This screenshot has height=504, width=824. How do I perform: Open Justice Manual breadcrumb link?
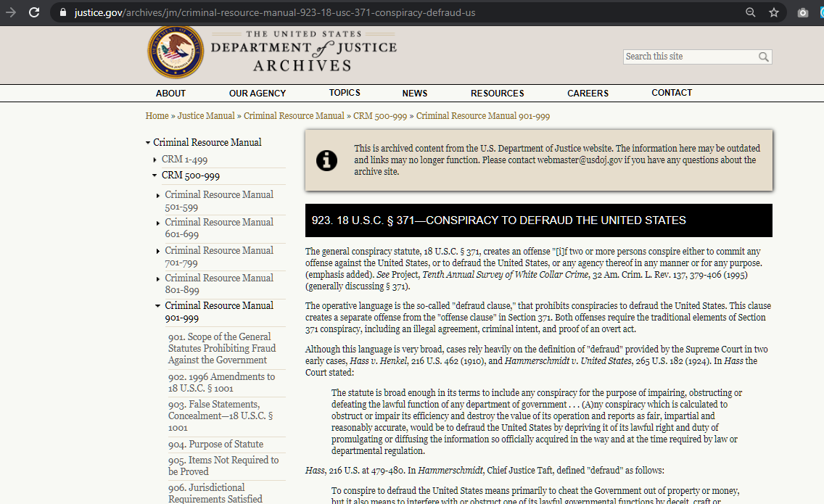pyautogui.click(x=206, y=115)
